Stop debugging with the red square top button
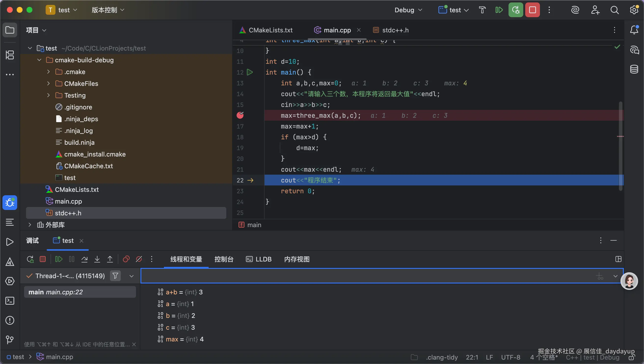Image resolution: width=644 pixels, height=364 pixels. click(x=532, y=10)
